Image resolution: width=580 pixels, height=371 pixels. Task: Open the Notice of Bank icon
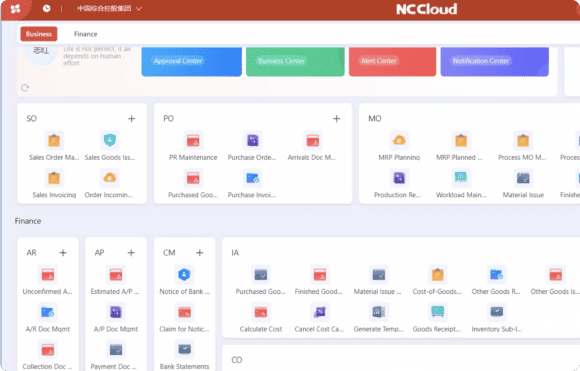184,275
